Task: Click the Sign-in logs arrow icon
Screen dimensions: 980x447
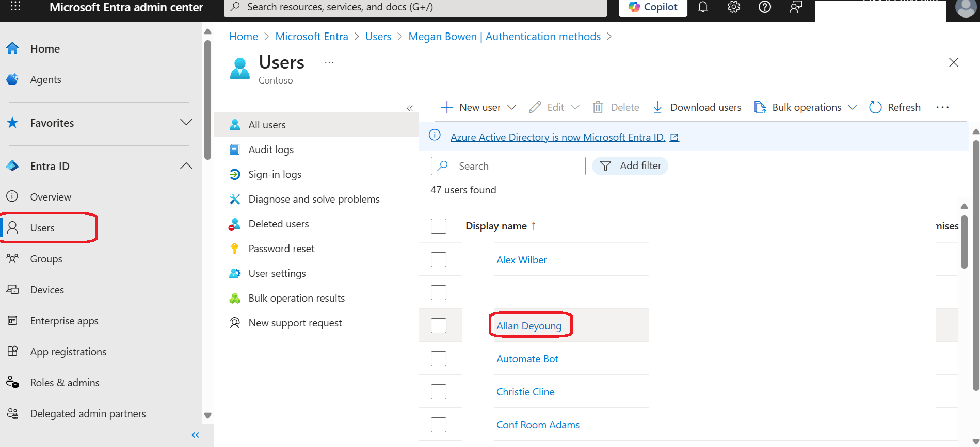Action: pos(235,174)
